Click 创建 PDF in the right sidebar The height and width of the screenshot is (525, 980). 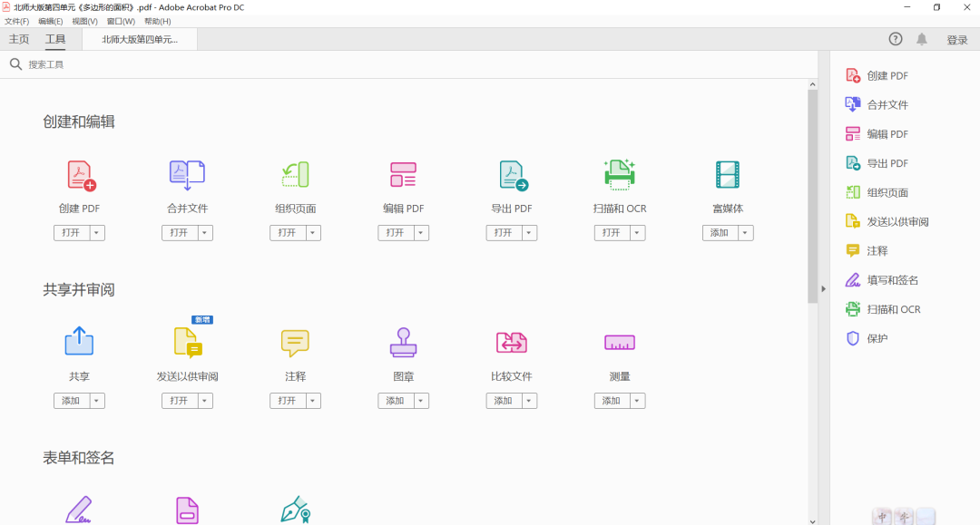[x=877, y=75]
